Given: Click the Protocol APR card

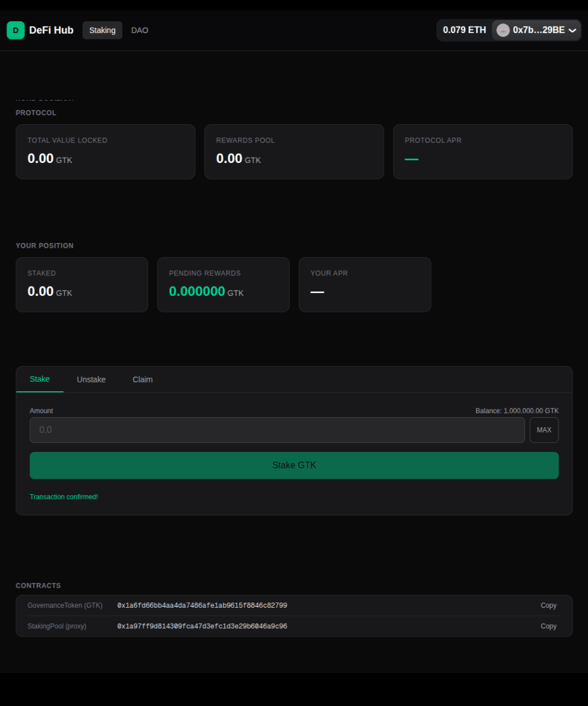Looking at the screenshot, I should (483, 152).
